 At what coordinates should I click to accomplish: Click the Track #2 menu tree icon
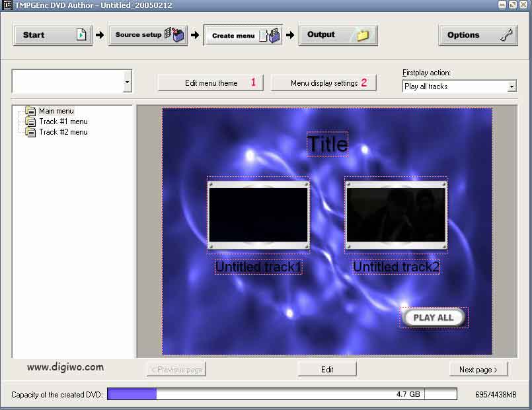(x=30, y=132)
